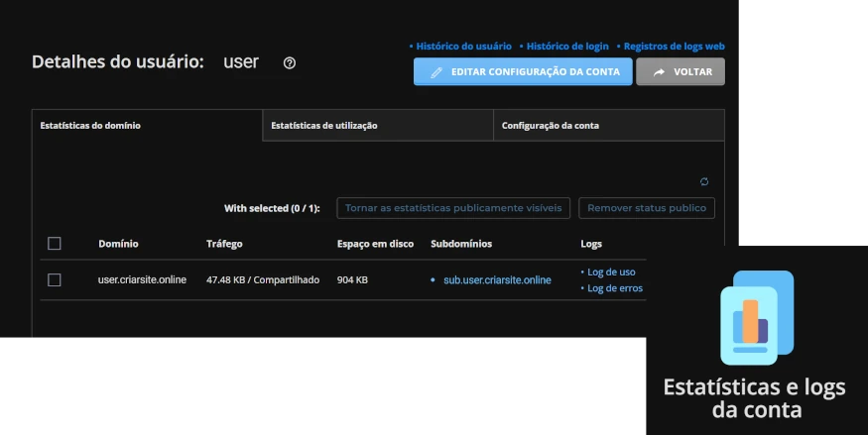Open the Configuração da conta tab
Screen dimensions: 868x435
pyautogui.click(x=550, y=126)
